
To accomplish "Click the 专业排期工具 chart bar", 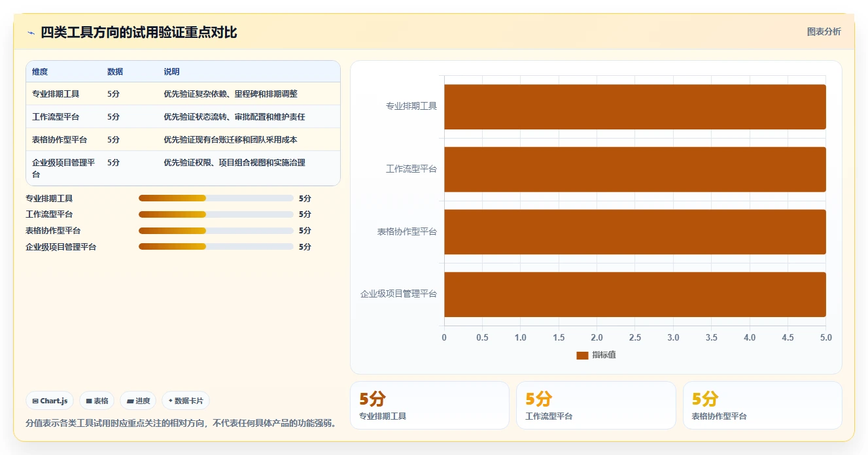I will [x=635, y=107].
